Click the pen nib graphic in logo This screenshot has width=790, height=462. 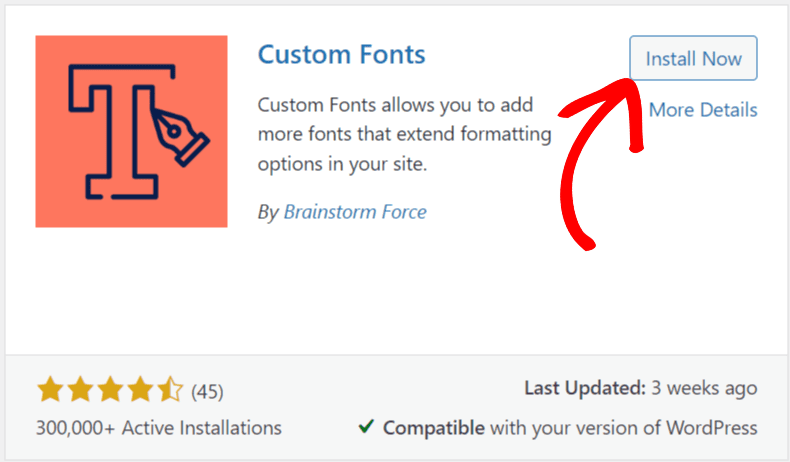(180, 137)
